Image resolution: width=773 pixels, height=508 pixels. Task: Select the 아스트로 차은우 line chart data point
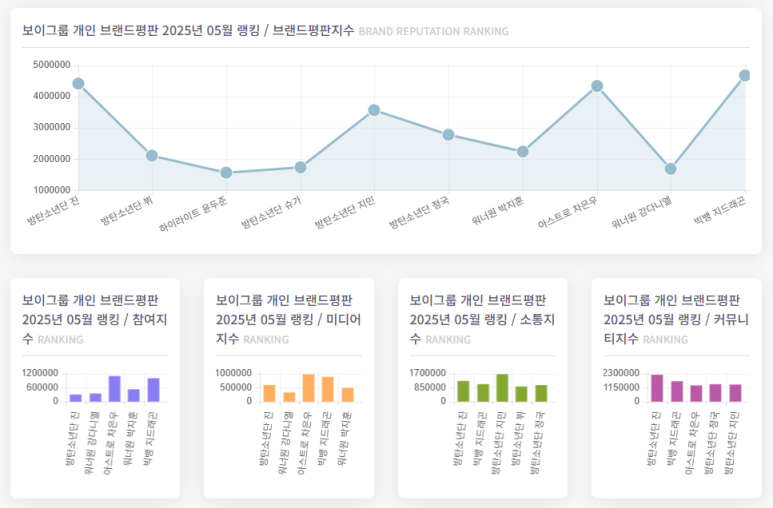[x=597, y=86]
